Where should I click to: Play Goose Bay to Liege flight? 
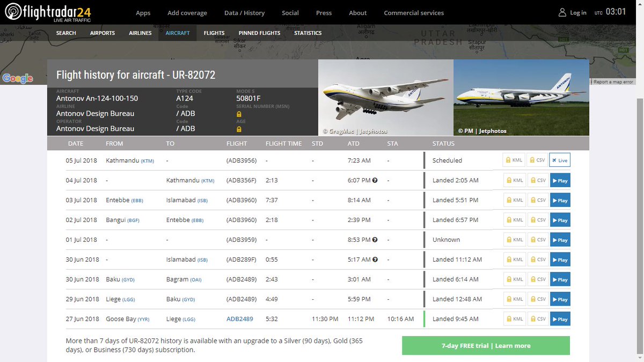point(560,319)
